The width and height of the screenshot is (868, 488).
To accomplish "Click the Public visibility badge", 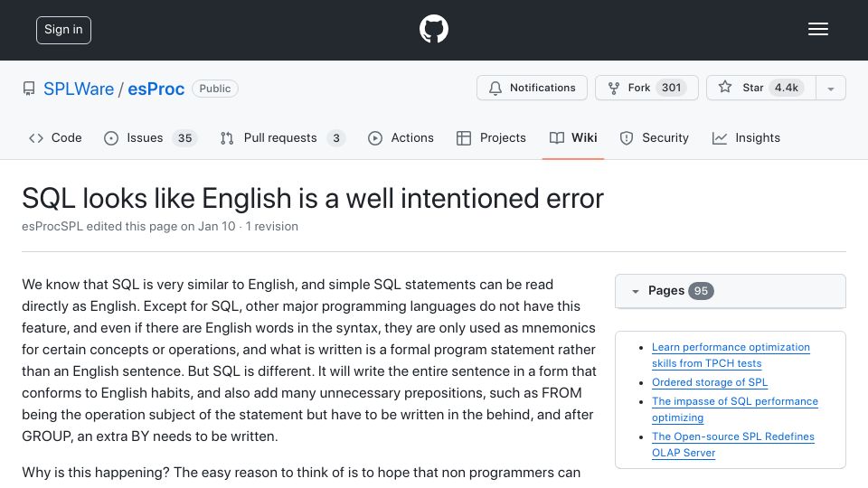I will [x=215, y=89].
